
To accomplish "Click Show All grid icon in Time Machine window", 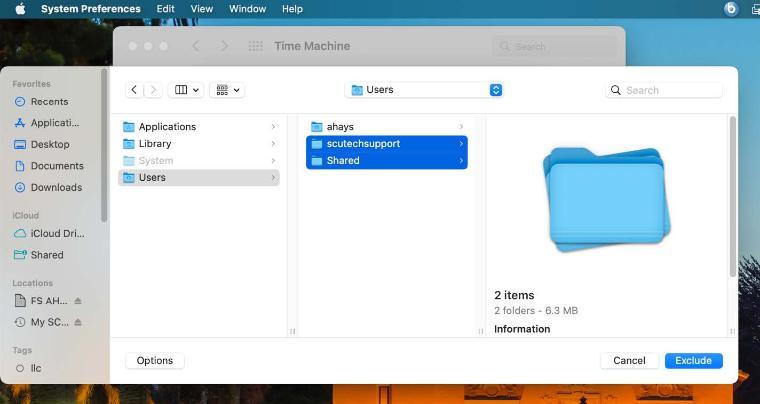I will (255, 46).
